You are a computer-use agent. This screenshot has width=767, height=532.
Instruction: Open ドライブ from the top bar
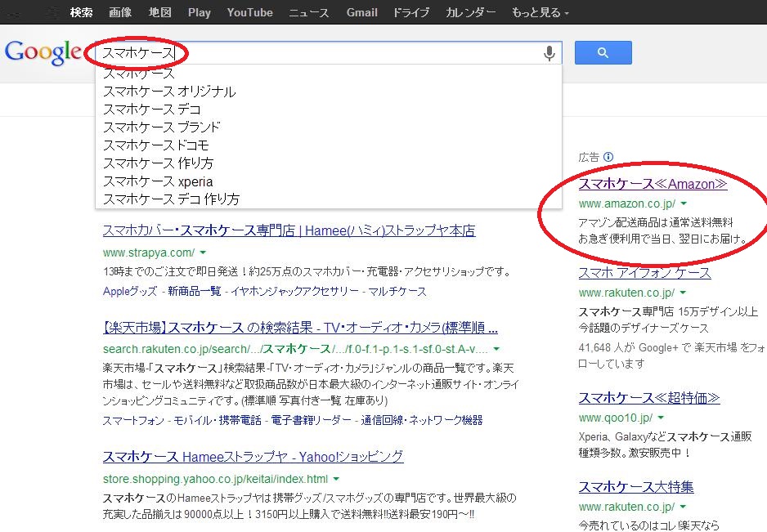pos(411,12)
